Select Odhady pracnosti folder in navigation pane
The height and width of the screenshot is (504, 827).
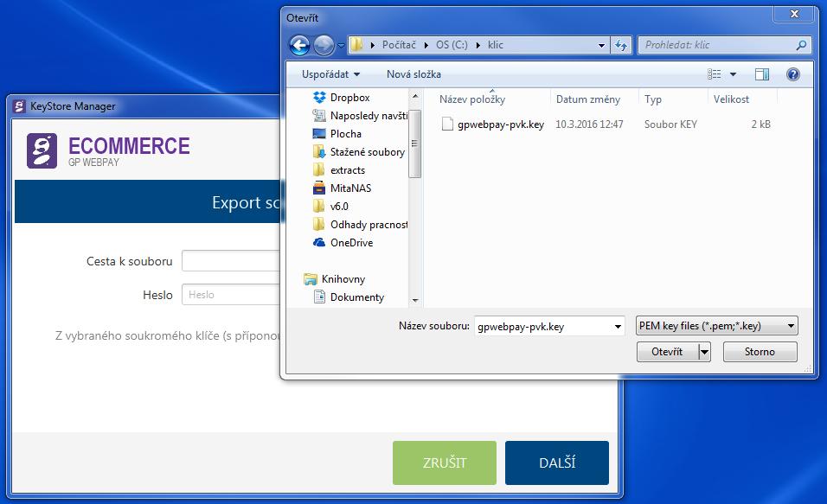click(x=360, y=225)
